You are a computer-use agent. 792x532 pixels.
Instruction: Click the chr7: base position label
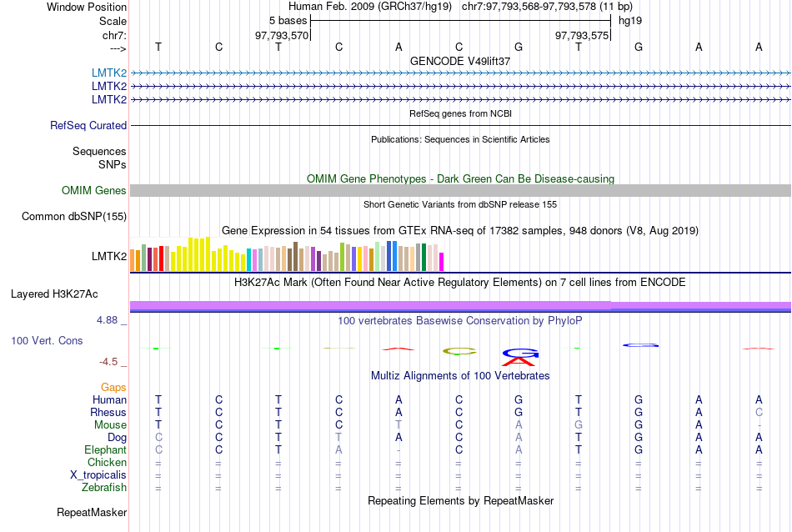(x=114, y=35)
